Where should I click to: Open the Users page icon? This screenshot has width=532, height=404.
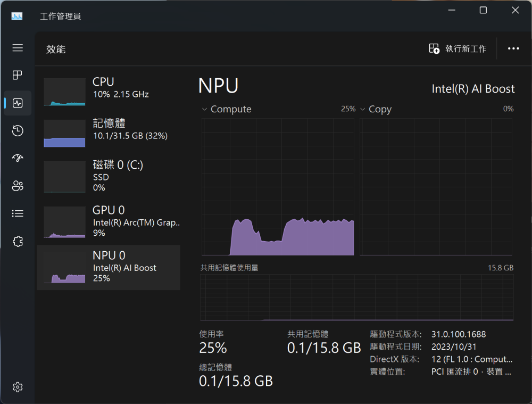[18, 186]
